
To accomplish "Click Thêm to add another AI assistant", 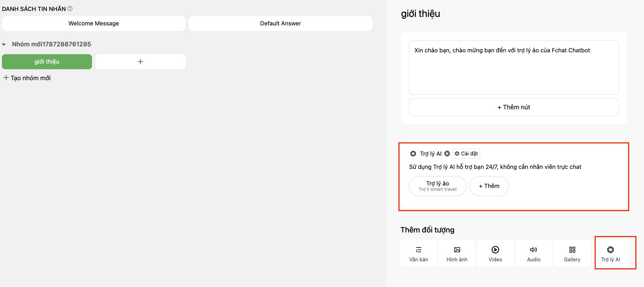I will [489, 186].
